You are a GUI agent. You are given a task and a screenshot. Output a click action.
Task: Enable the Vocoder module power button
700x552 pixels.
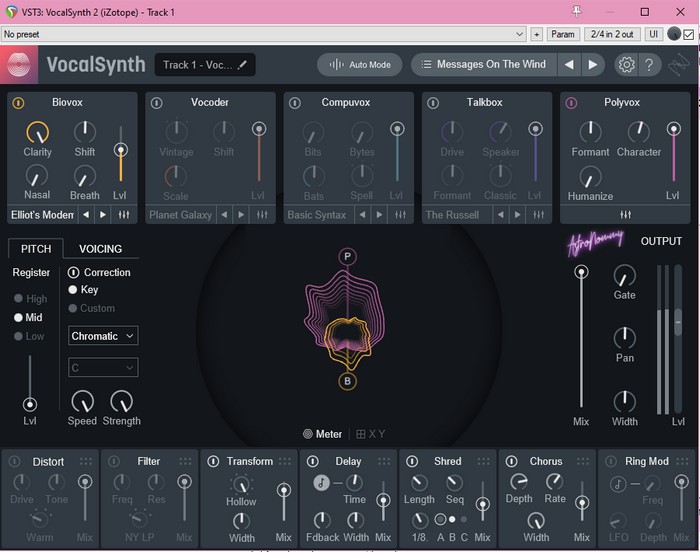tap(156, 103)
